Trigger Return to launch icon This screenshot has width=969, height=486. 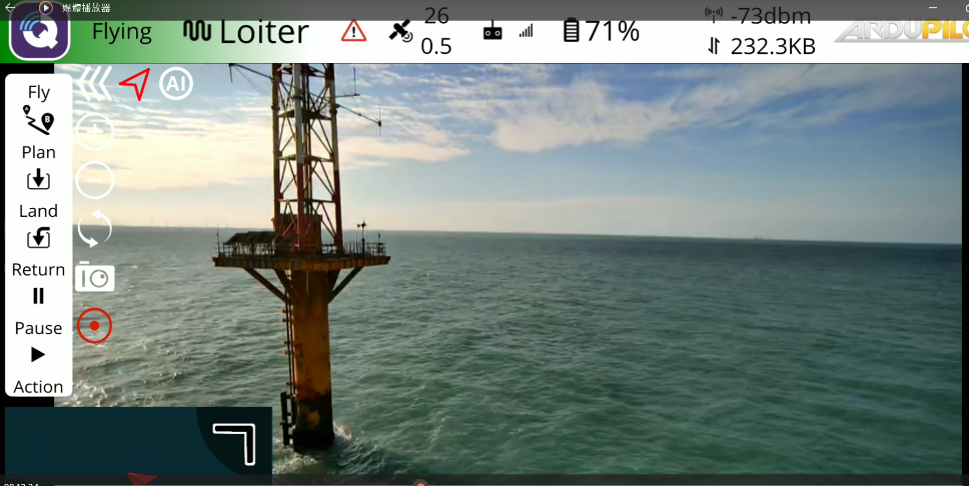pos(38,238)
